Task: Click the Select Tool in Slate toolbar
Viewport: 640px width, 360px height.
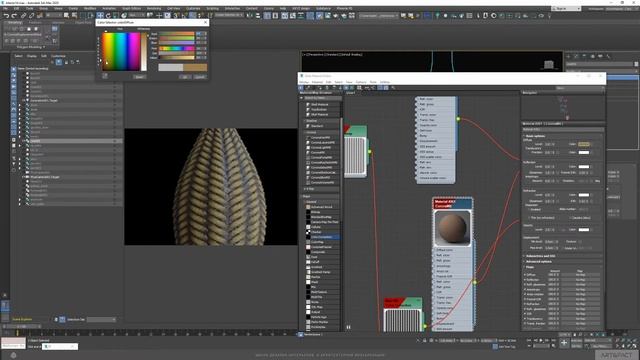Action: tap(301, 88)
